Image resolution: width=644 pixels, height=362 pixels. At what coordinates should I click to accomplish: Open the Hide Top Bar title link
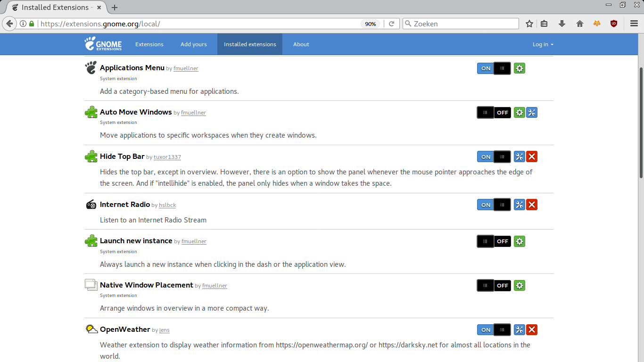coord(122,156)
